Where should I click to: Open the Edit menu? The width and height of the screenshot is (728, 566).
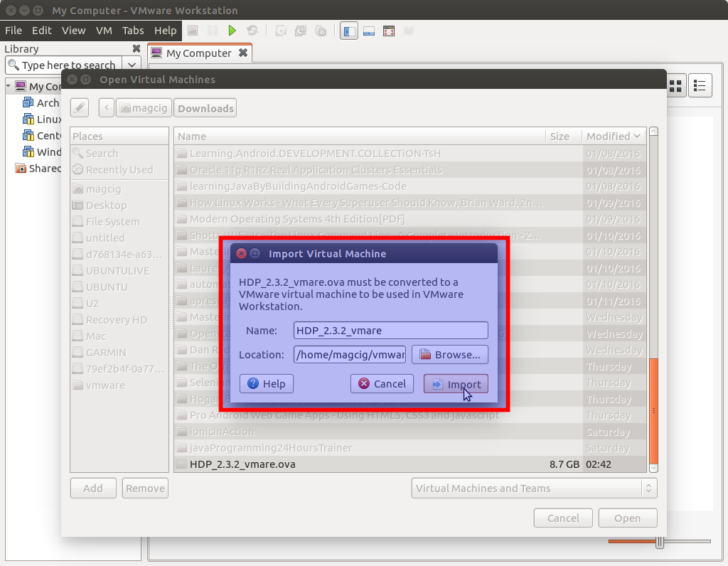[x=42, y=31]
